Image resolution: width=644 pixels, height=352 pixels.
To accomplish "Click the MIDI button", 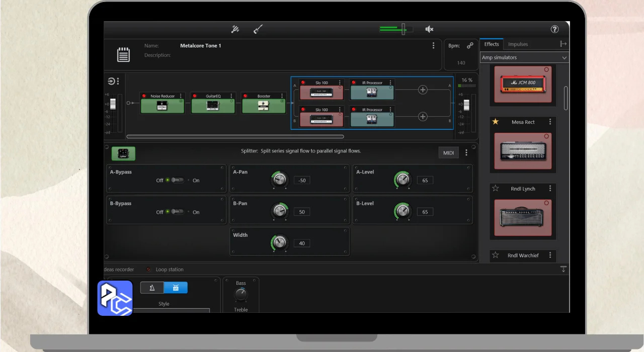I will [448, 153].
